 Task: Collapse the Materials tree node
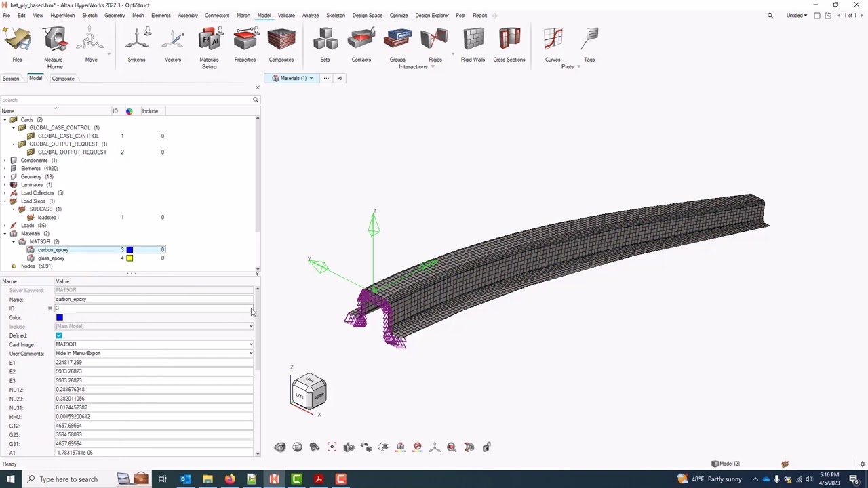(x=5, y=233)
